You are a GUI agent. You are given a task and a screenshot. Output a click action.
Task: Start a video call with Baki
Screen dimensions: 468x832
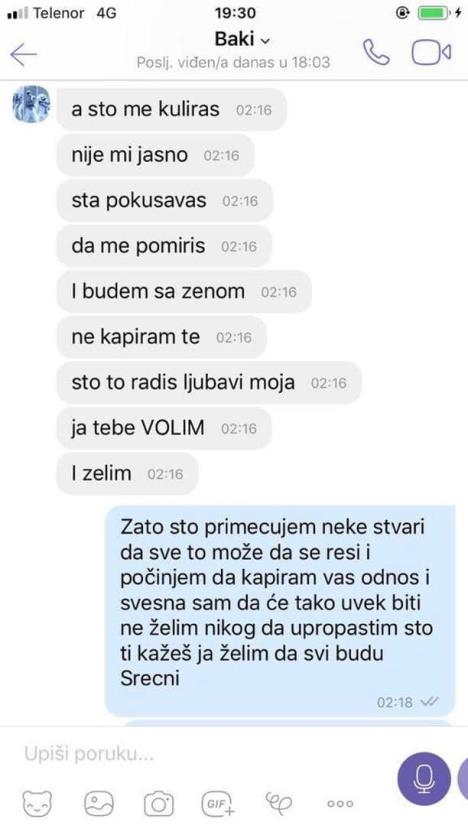(431, 52)
